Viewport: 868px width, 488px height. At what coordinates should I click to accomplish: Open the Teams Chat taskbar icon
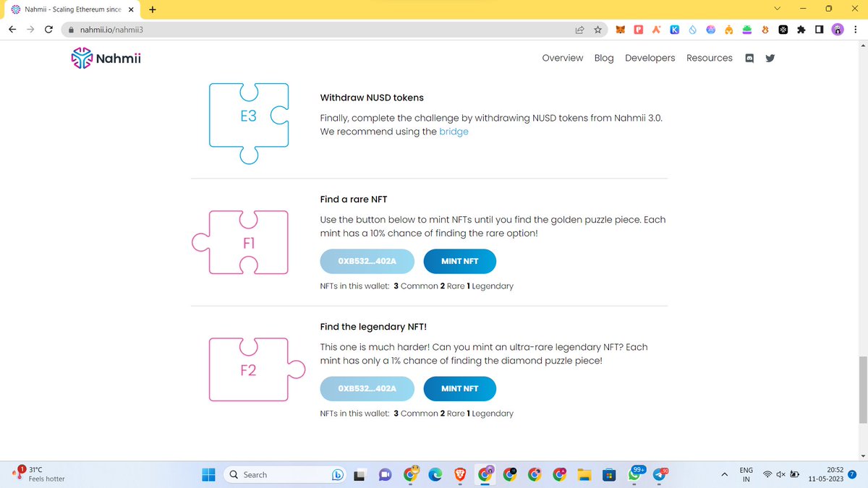tap(385, 474)
